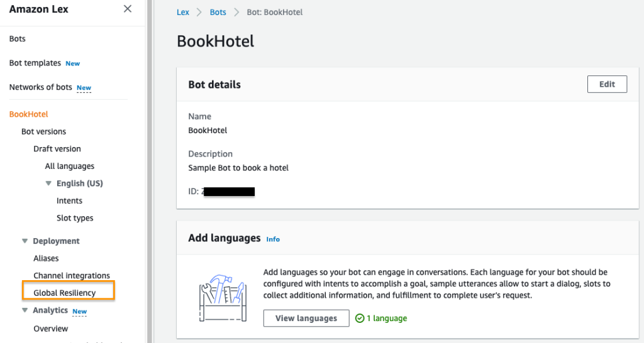Open the Info link beside Add languages
The height and width of the screenshot is (343, 644).
click(x=273, y=239)
